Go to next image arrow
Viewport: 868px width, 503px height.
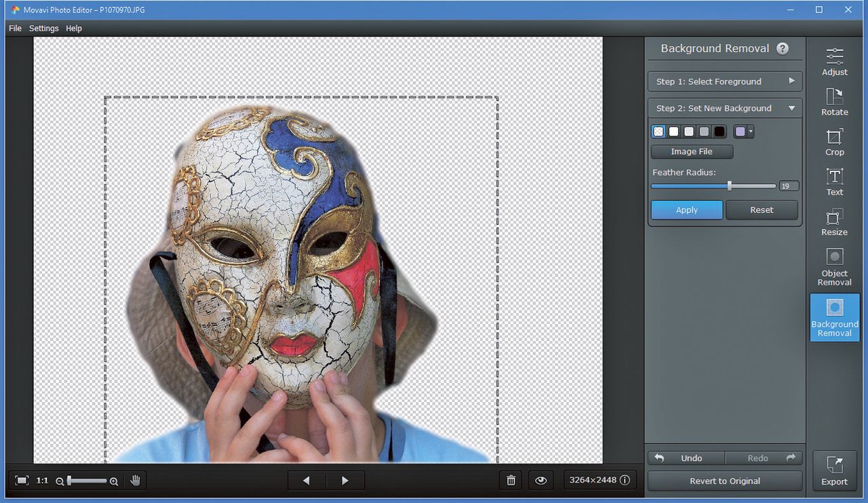(345, 481)
